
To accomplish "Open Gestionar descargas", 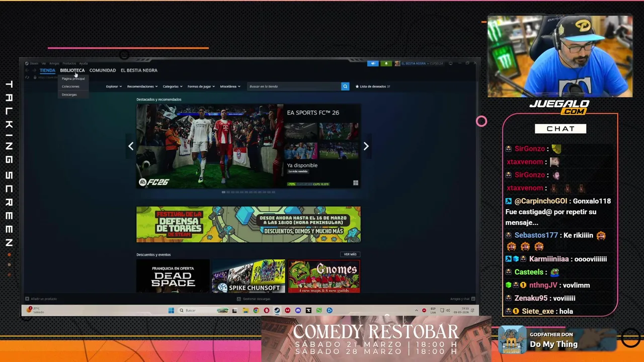I will tap(254, 299).
